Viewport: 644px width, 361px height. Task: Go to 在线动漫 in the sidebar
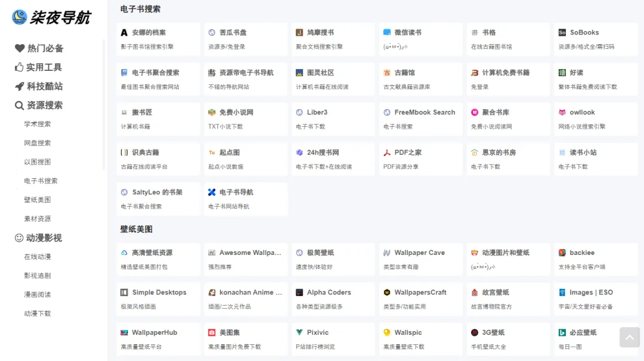[38, 257]
